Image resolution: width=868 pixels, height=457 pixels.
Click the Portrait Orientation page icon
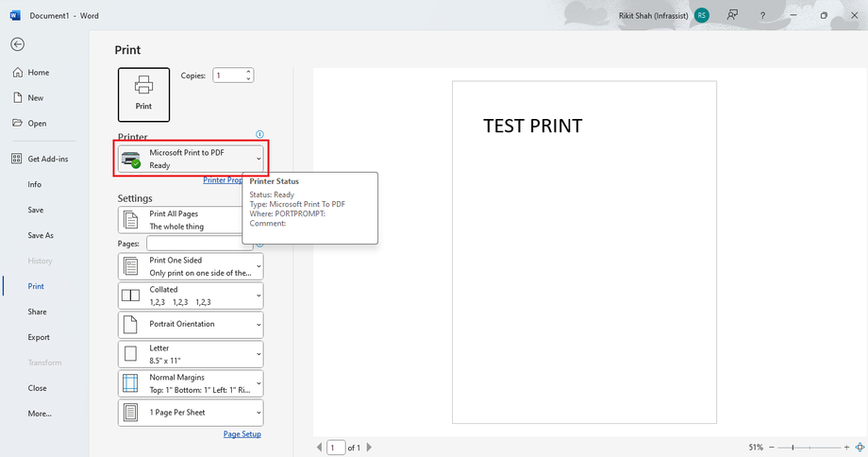[x=130, y=325]
